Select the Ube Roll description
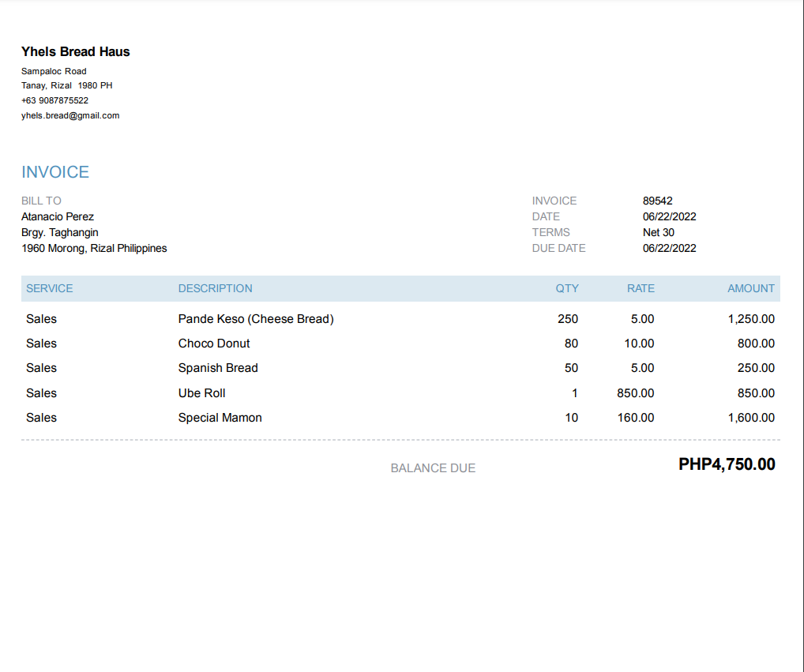 [201, 394]
